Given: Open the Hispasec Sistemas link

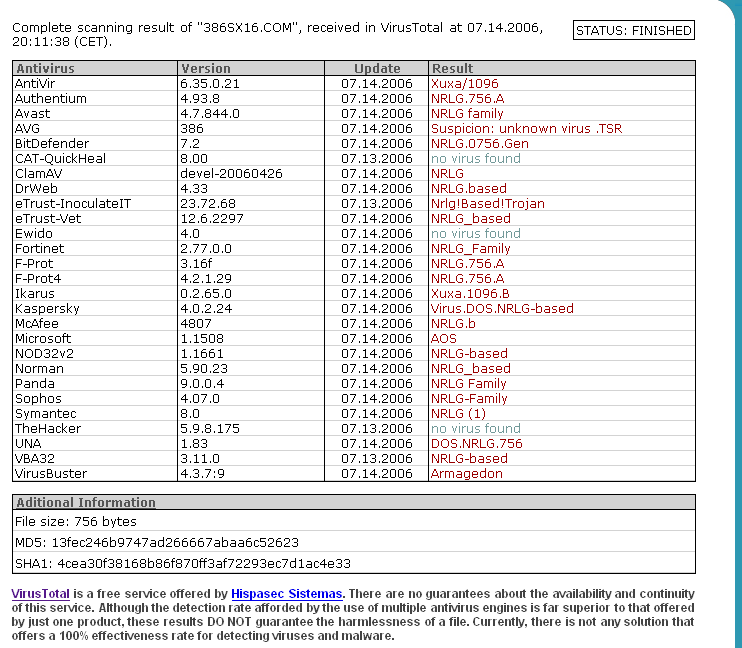Looking at the screenshot, I should (287, 594).
